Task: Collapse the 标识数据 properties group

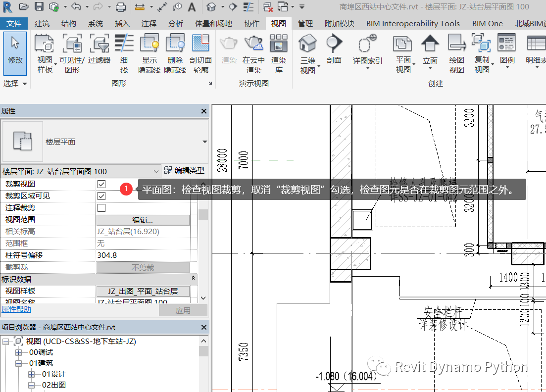Action: coord(193,279)
